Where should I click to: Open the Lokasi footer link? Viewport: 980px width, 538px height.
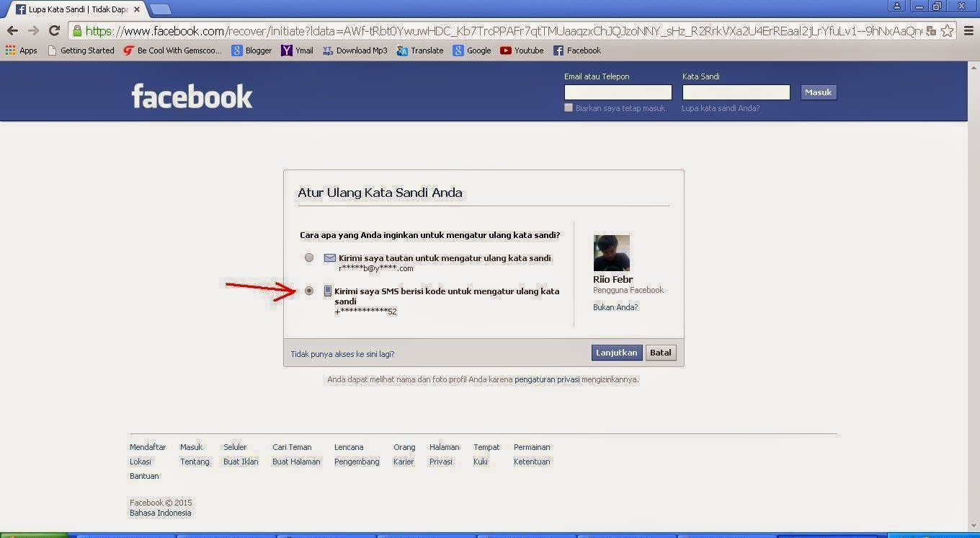click(141, 462)
